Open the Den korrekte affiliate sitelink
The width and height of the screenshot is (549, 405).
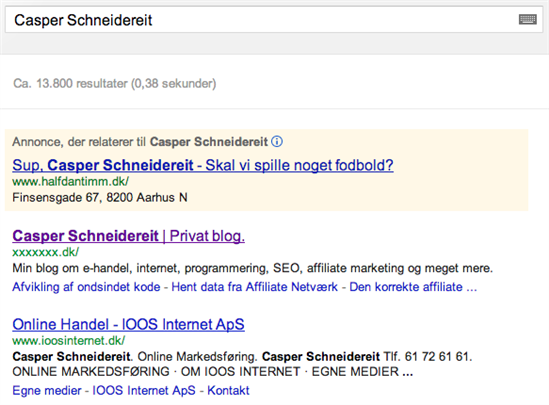tap(413, 287)
